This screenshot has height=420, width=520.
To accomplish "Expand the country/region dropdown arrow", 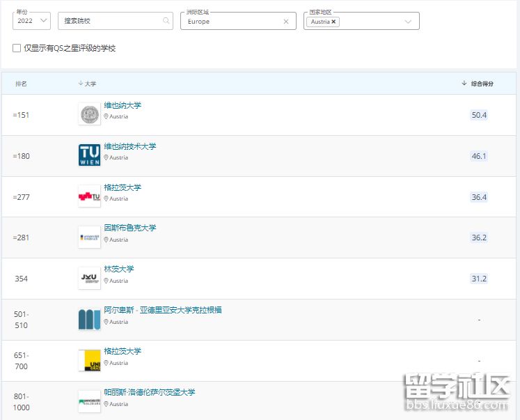I will (408, 22).
